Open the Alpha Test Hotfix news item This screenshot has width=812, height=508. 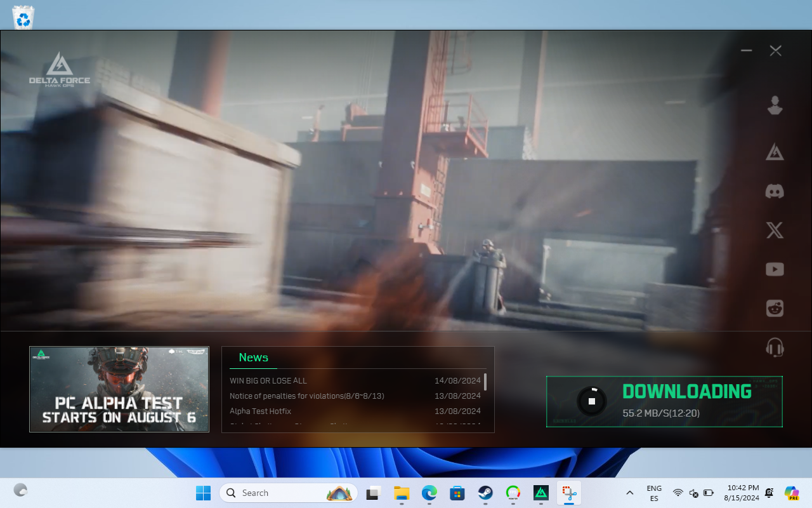(261, 411)
